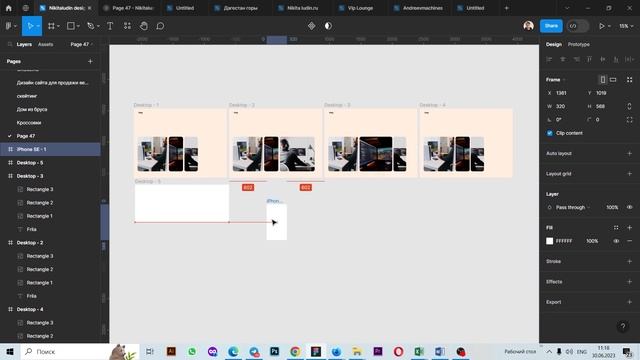The width and height of the screenshot is (640, 360).
Task: Open distribute spacing dropdown
Action: coord(629,60)
